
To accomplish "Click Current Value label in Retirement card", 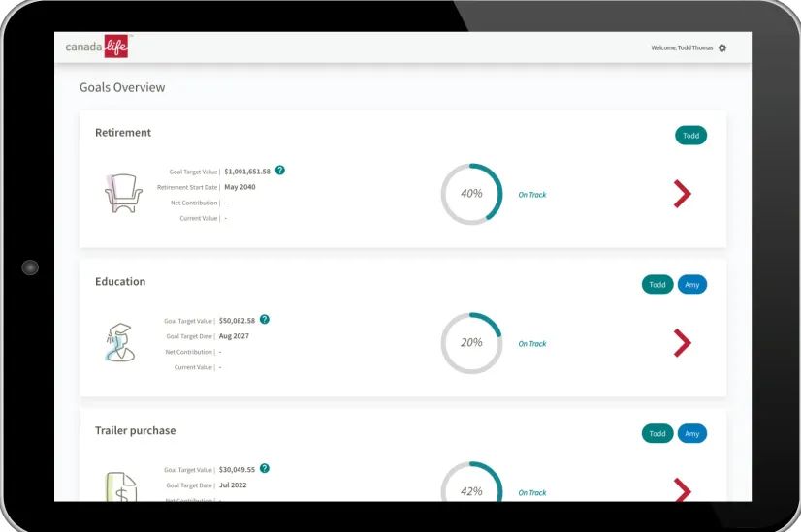I will [198, 218].
